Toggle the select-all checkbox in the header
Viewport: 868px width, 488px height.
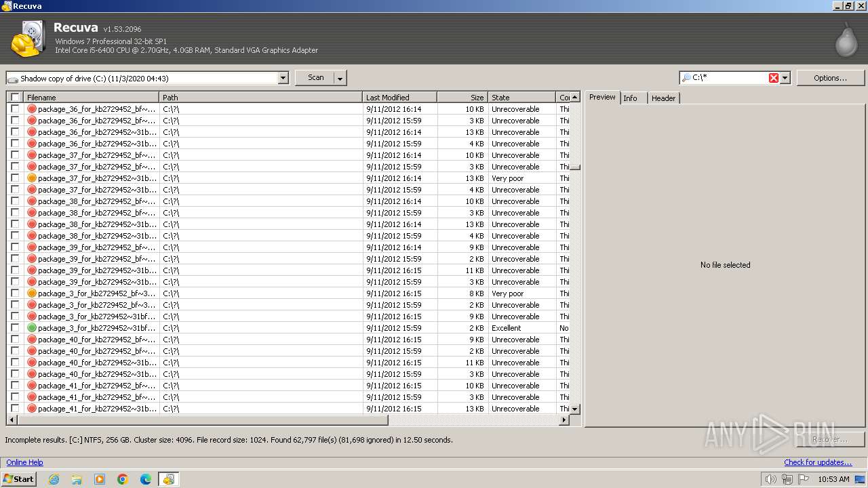15,98
